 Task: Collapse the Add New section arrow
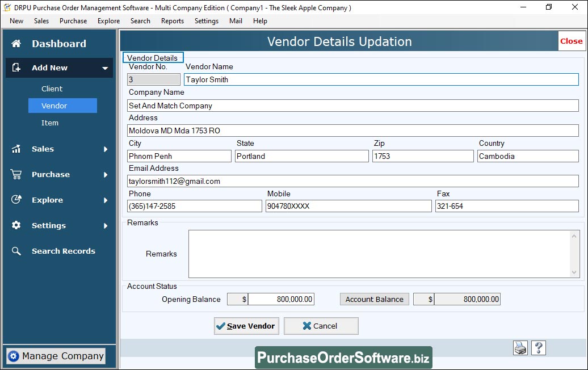pos(105,68)
